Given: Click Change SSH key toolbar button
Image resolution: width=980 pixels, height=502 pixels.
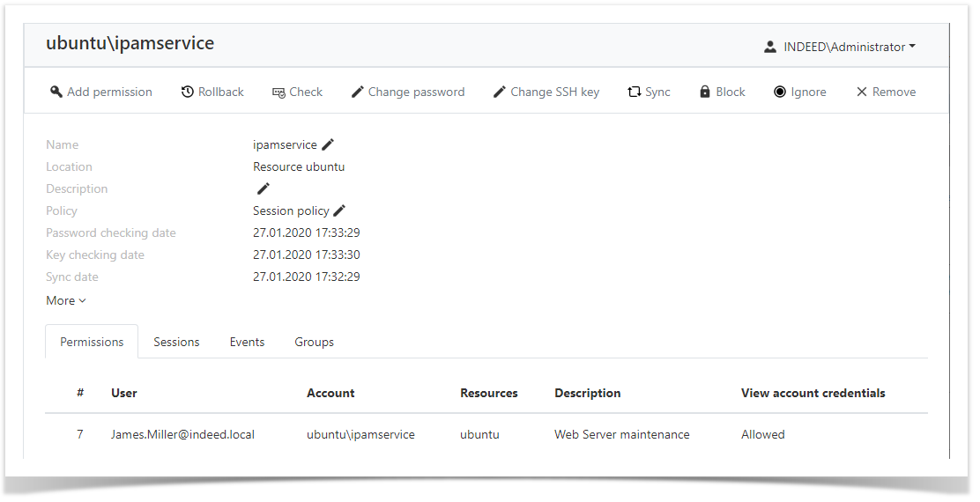Looking at the screenshot, I should click(x=546, y=92).
